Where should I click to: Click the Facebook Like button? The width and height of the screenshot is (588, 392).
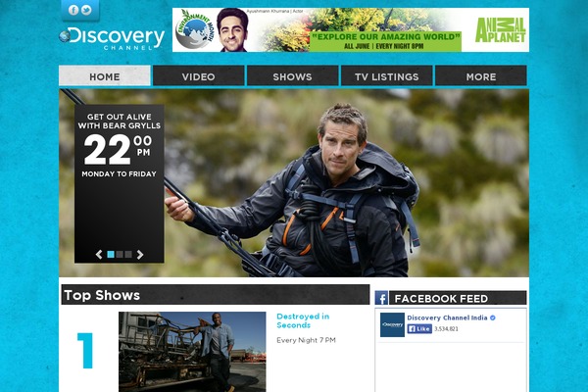coord(419,329)
